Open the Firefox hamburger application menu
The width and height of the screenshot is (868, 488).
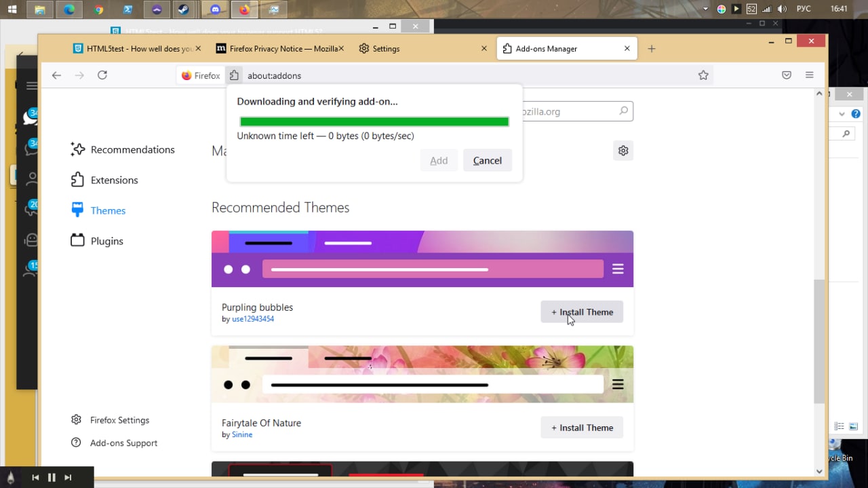pyautogui.click(x=810, y=75)
